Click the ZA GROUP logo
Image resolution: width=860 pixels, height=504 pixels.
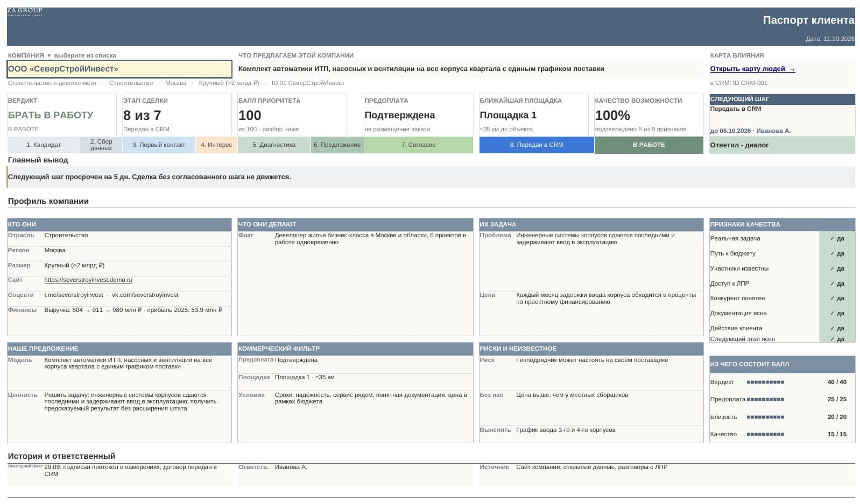click(x=25, y=12)
